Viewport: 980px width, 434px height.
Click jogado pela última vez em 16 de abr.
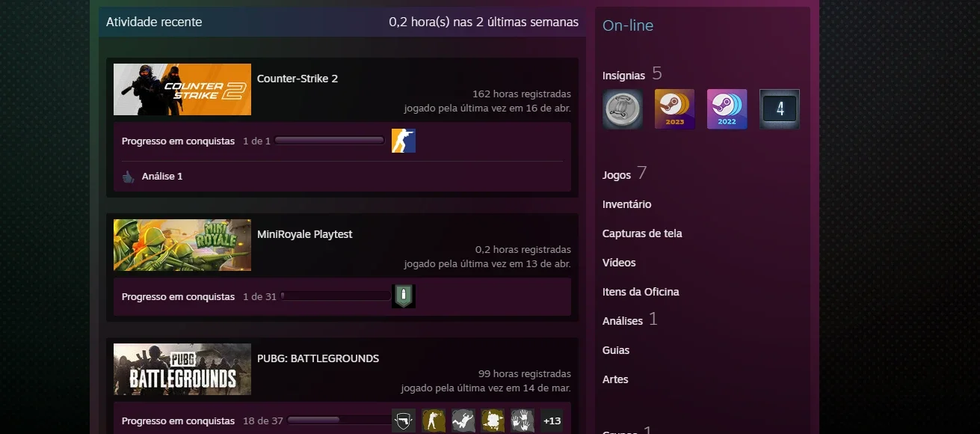[x=487, y=109]
